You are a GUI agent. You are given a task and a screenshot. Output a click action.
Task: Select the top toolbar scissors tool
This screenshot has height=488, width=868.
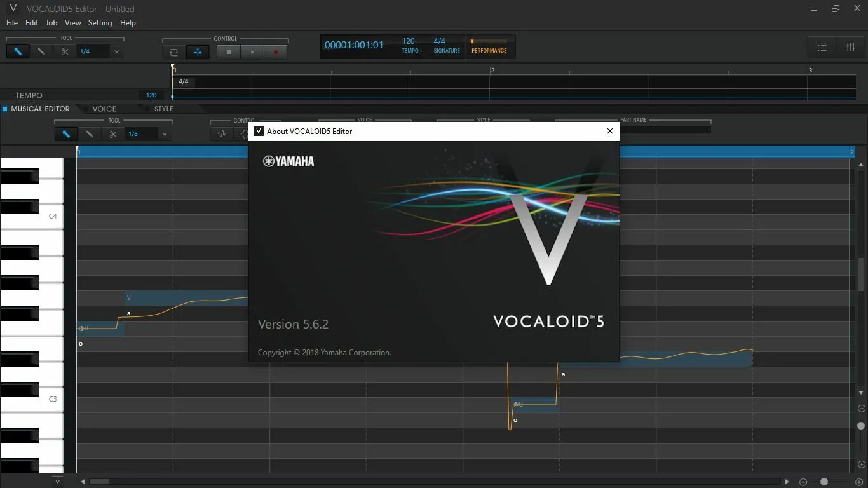point(65,51)
